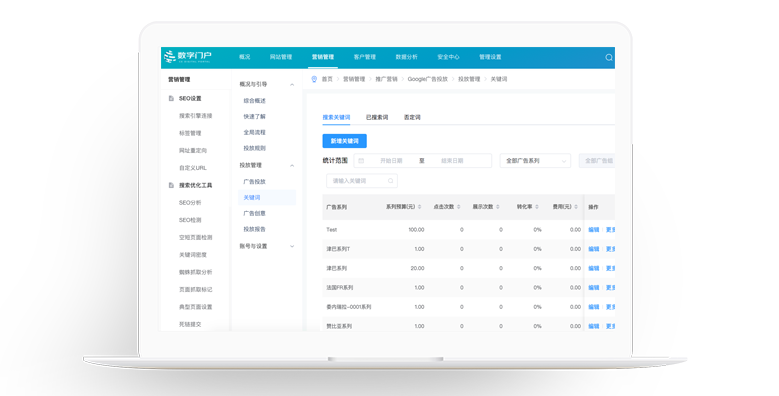Open 快速了解 in the submenu

point(254,116)
